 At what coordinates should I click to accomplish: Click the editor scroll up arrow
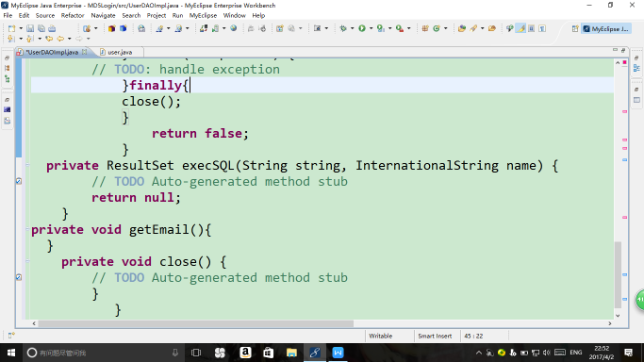click(x=618, y=63)
